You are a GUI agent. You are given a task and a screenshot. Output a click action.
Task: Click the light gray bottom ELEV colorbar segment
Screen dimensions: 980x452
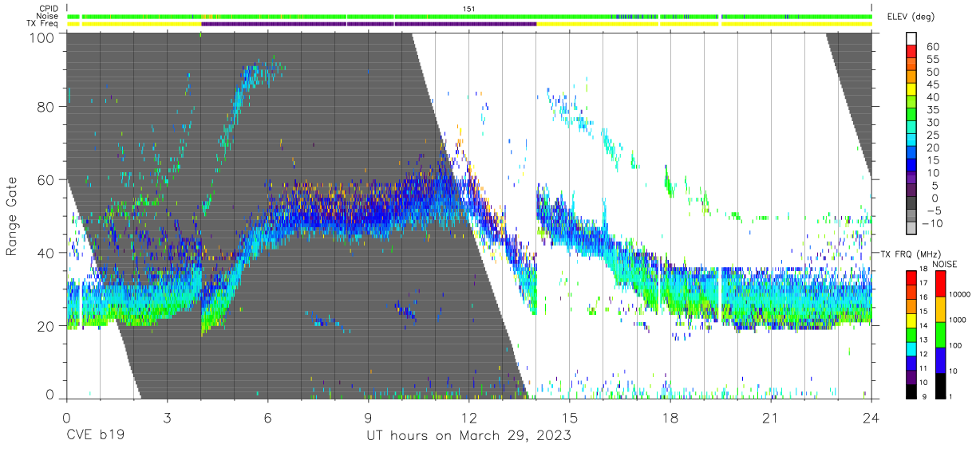tap(911, 229)
